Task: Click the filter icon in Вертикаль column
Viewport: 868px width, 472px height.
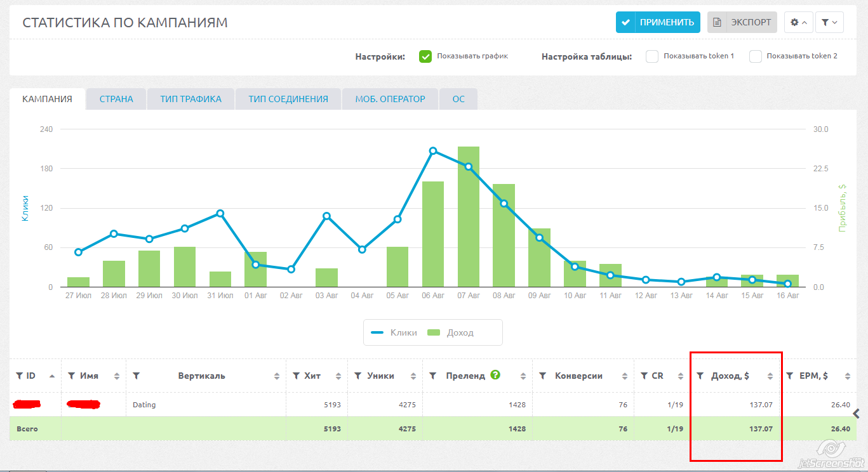Action: [136, 376]
